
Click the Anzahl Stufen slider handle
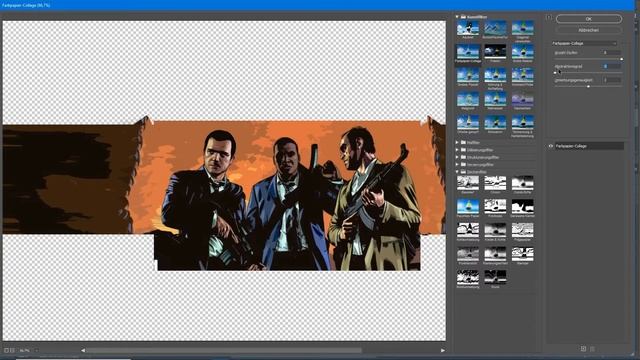click(x=621, y=59)
